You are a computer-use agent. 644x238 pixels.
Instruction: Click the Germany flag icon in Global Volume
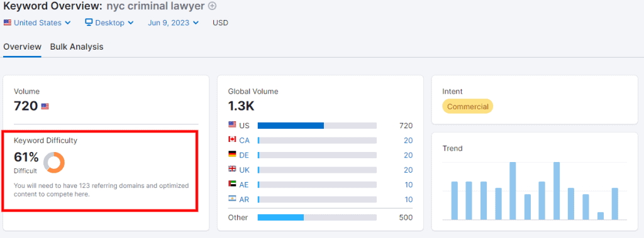tap(232, 154)
